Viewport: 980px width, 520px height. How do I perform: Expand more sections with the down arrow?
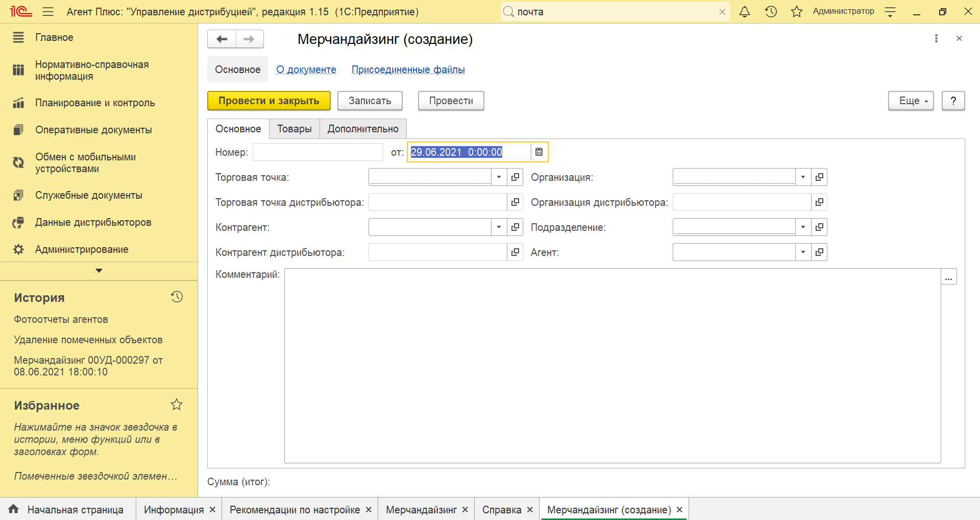click(x=99, y=271)
